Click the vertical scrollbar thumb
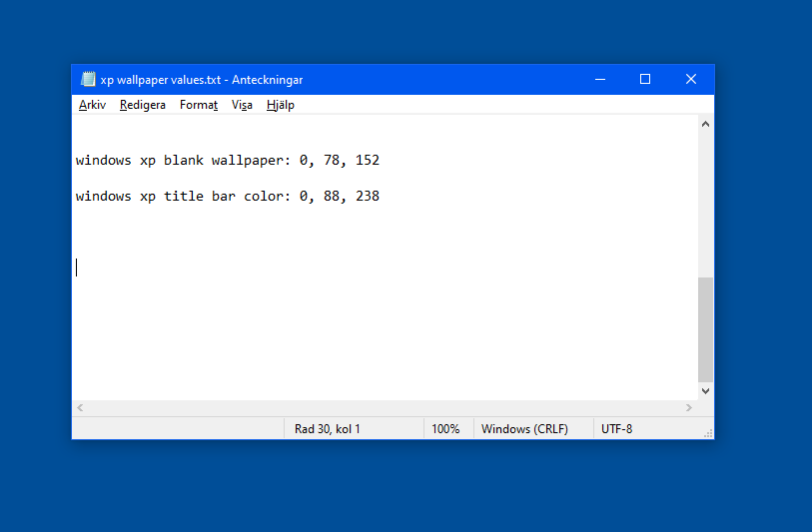Screen dimensions: 812x532 (x=705, y=329)
